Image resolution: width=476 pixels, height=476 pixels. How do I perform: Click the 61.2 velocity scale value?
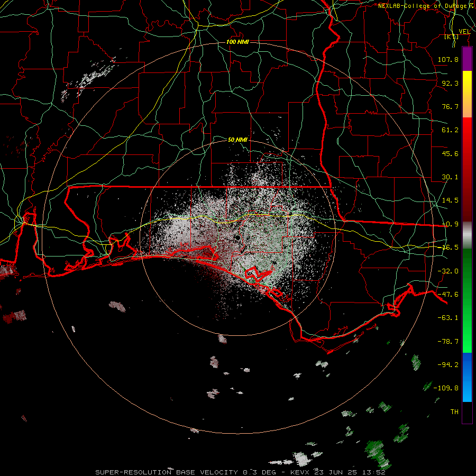(x=450, y=130)
